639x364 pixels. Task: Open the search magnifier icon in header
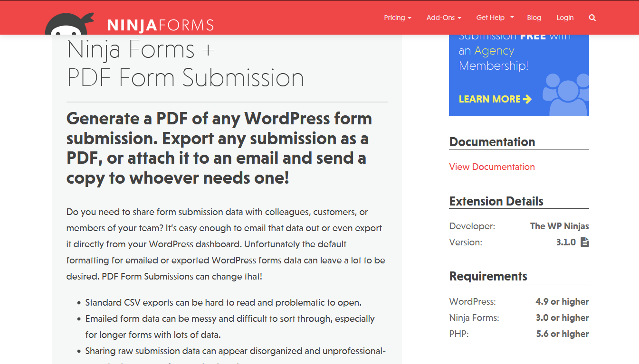click(592, 18)
